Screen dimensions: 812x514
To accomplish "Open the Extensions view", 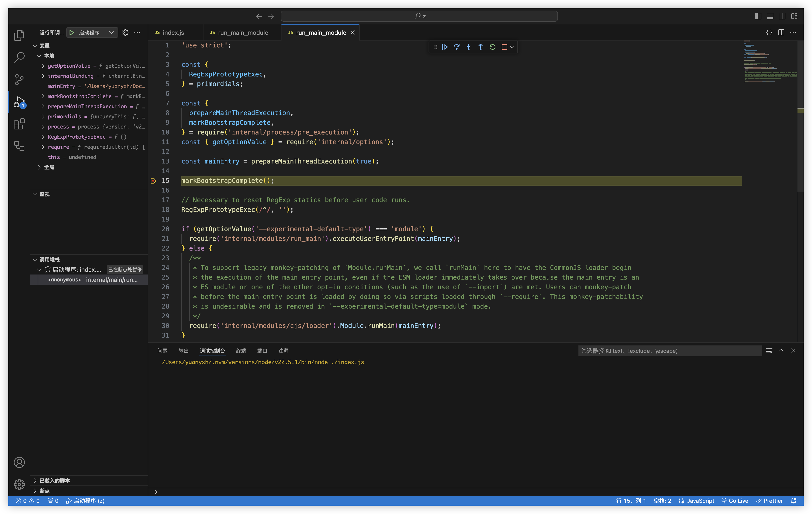I will 19,124.
